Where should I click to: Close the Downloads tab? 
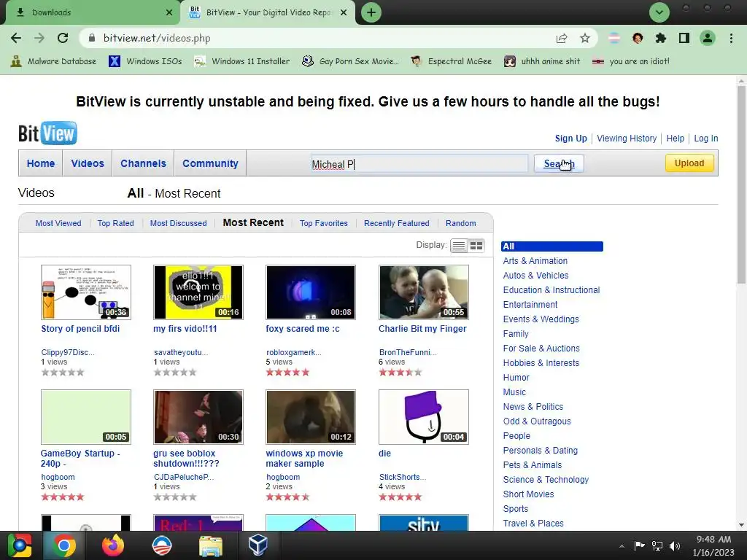(x=169, y=12)
